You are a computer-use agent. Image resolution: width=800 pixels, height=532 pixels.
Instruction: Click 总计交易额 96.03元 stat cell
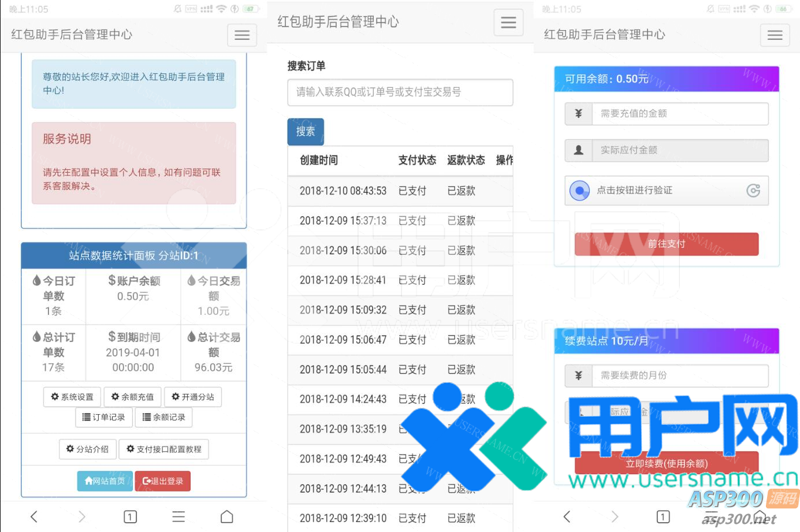point(214,352)
